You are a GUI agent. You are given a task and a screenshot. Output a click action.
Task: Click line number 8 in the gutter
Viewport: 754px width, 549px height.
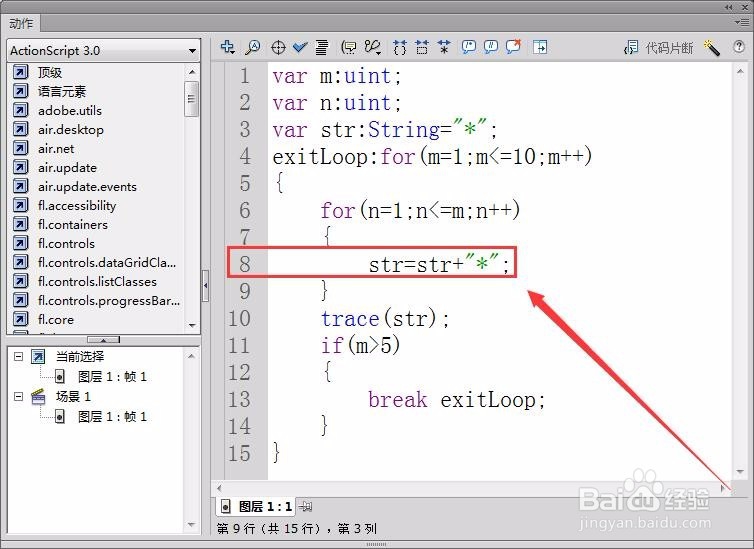point(245,264)
